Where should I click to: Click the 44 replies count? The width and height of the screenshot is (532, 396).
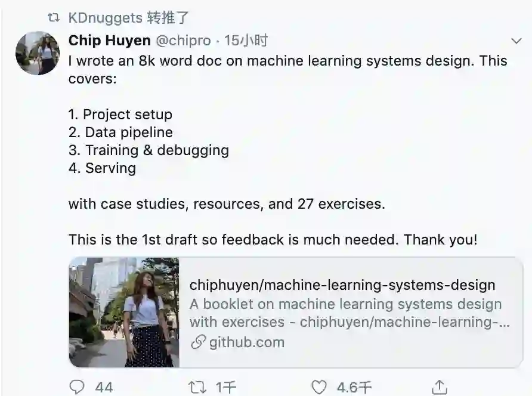[104, 387]
